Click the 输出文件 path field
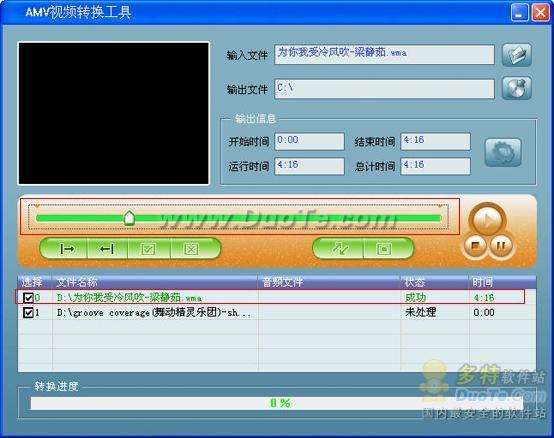Viewport: 554px width, 438px height. coord(384,88)
